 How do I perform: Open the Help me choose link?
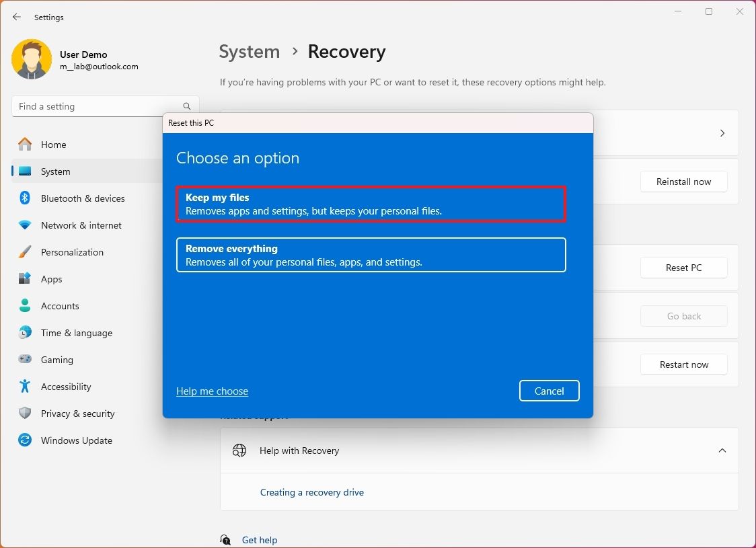pos(212,391)
